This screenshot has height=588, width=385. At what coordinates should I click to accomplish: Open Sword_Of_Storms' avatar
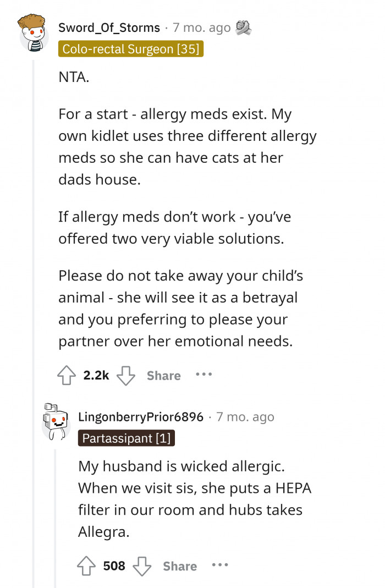[33, 34]
